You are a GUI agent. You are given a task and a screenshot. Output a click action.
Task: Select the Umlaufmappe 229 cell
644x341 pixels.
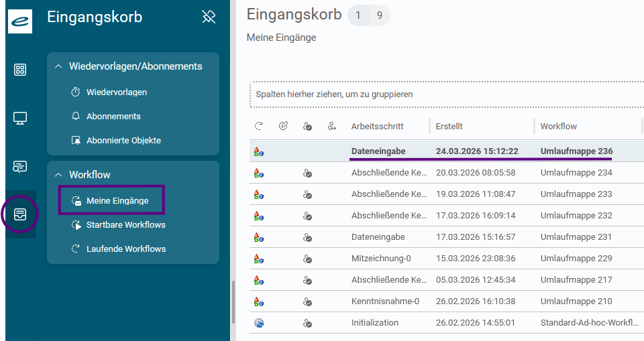click(576, 259)
